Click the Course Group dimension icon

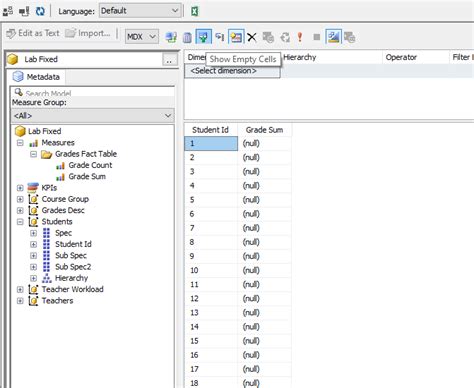[x=33, y=199]
